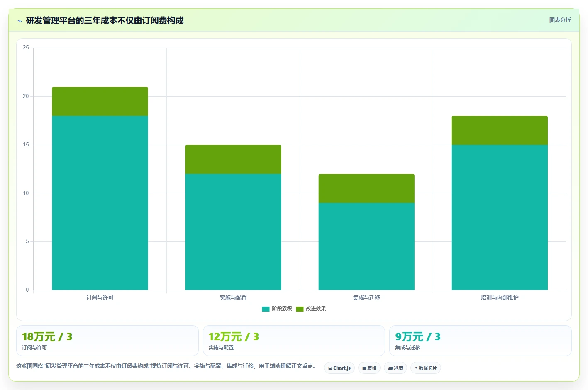Click the 图表分析 label in the header

tap(560, 20)
